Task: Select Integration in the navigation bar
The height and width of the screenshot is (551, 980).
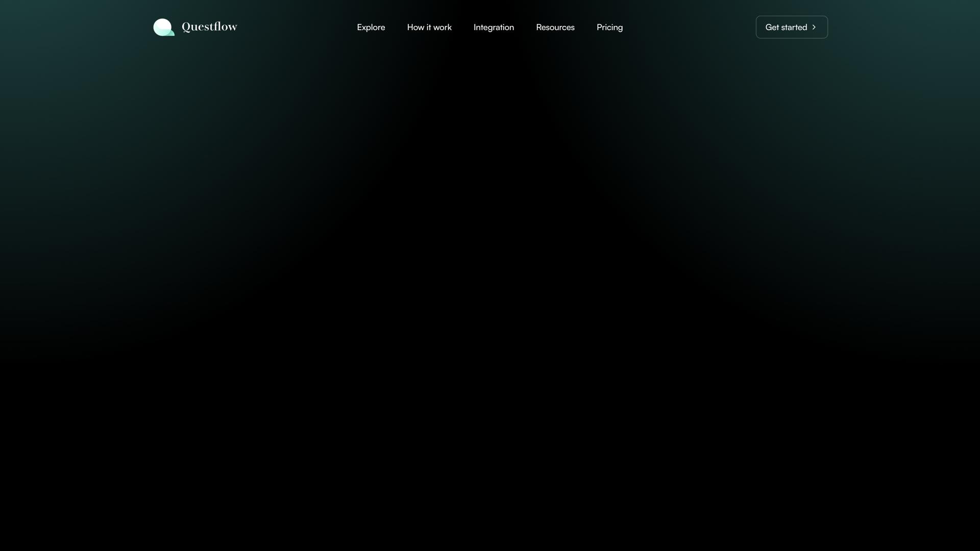Action: pyautogui.click(x=493, y=27)
